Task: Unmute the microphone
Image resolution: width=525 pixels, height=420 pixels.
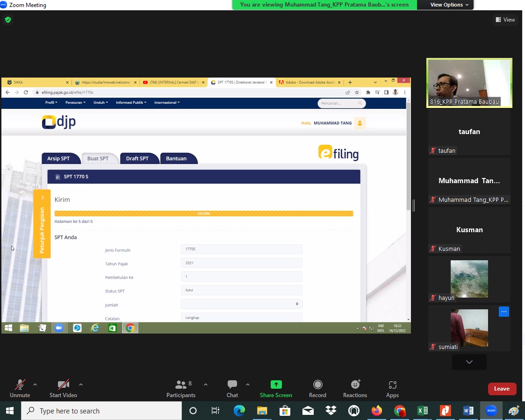Action: click(20, 384)
